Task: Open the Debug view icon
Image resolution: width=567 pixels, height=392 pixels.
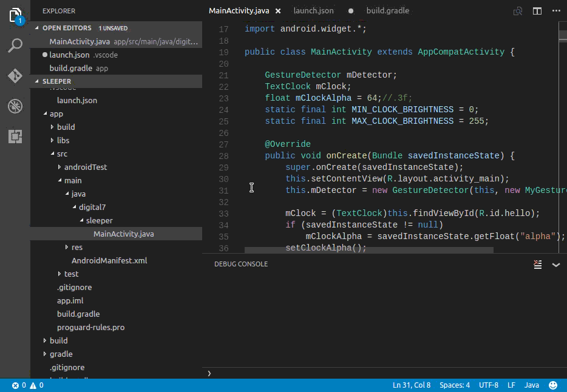Action: (x=15, y=106)
